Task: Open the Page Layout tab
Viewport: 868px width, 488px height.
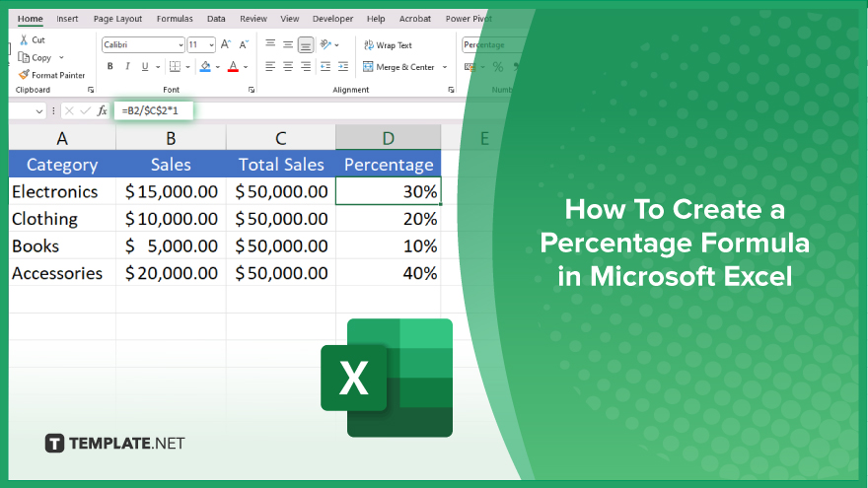Action: [x=117, y=19]
